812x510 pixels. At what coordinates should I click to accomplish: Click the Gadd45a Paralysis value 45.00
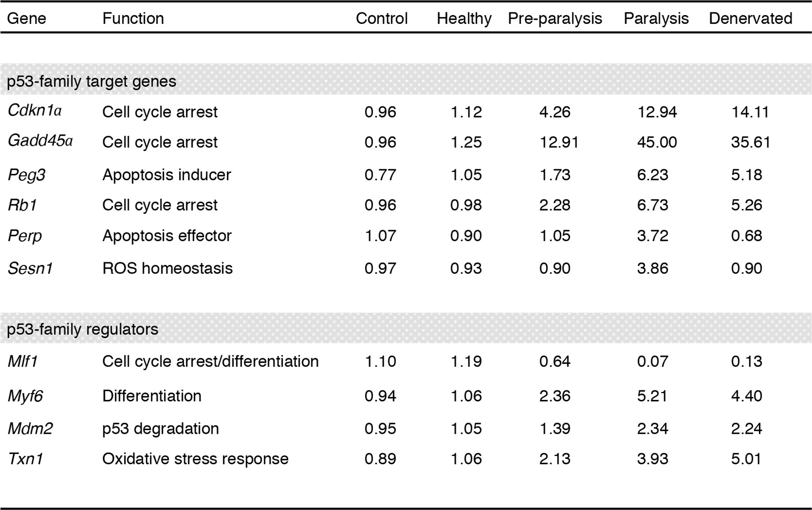(x=657, y=142)
